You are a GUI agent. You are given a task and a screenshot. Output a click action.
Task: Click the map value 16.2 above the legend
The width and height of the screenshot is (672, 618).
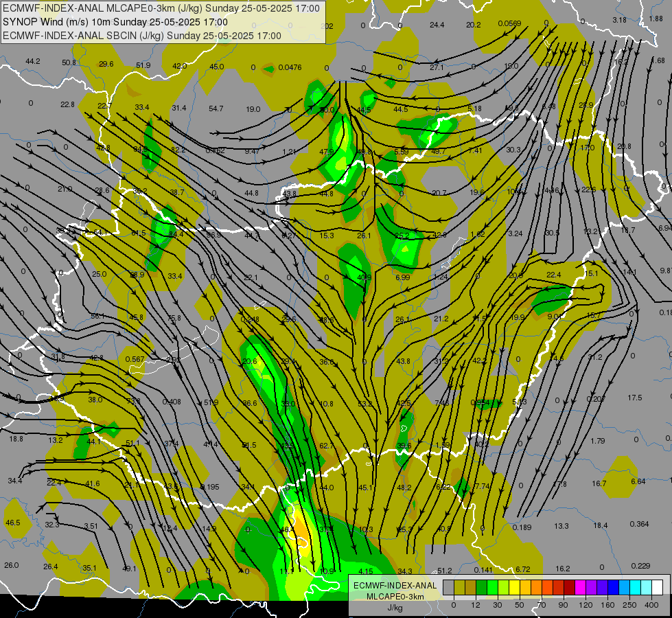562,569
